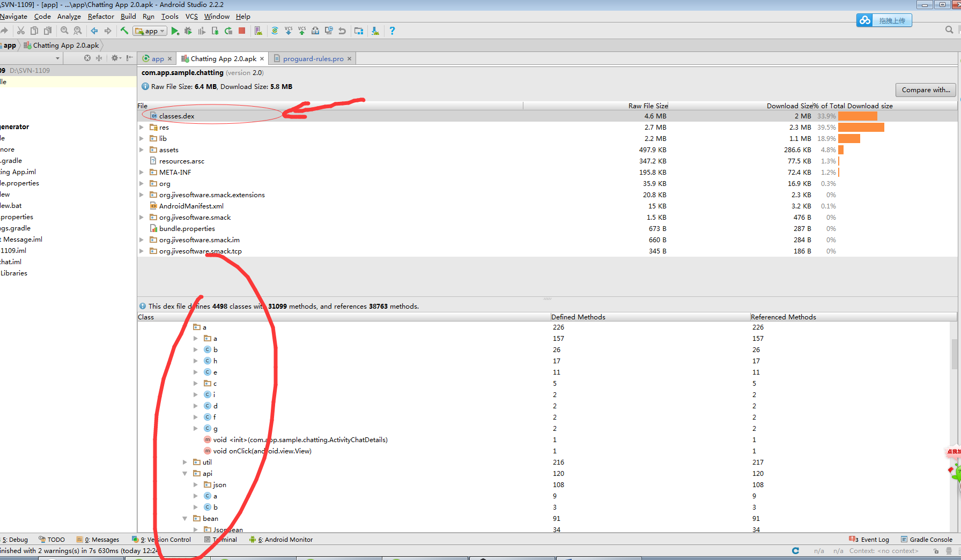961x560 pixels.
Task: Open the Messages tool window
Action: pyautogui.click(x=98, y=540)
